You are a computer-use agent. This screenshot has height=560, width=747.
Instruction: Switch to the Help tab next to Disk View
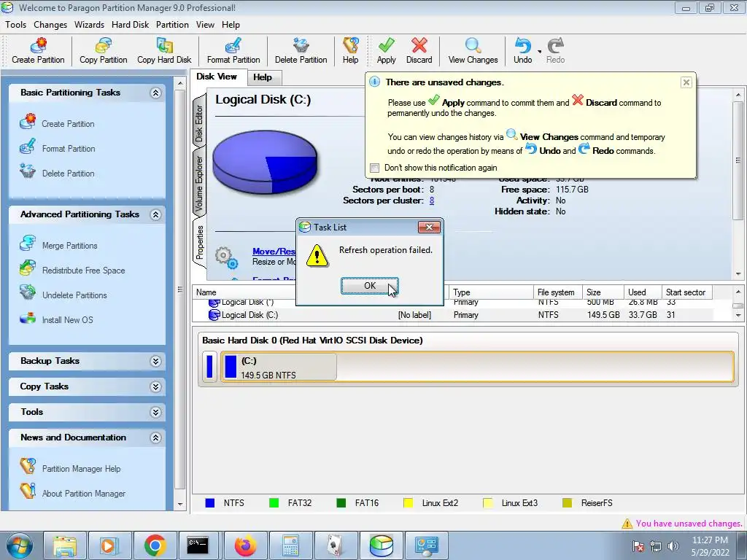tap(263, 77)
